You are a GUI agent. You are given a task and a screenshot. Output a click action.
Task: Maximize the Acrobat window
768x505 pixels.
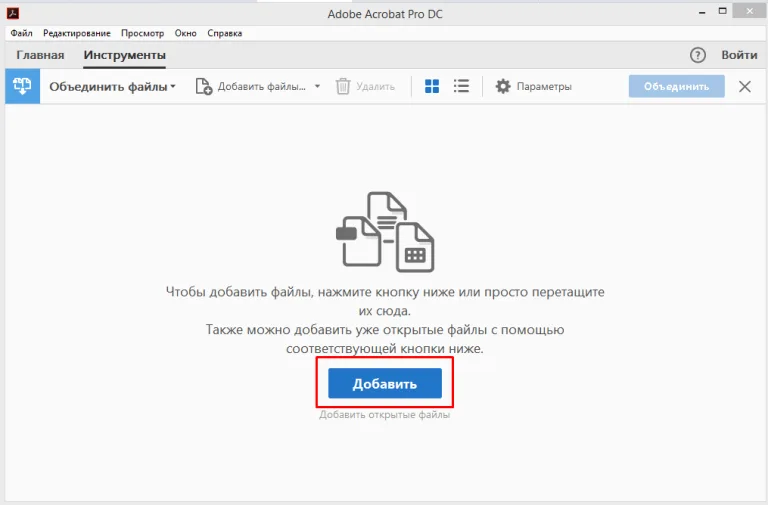point(722,11)
